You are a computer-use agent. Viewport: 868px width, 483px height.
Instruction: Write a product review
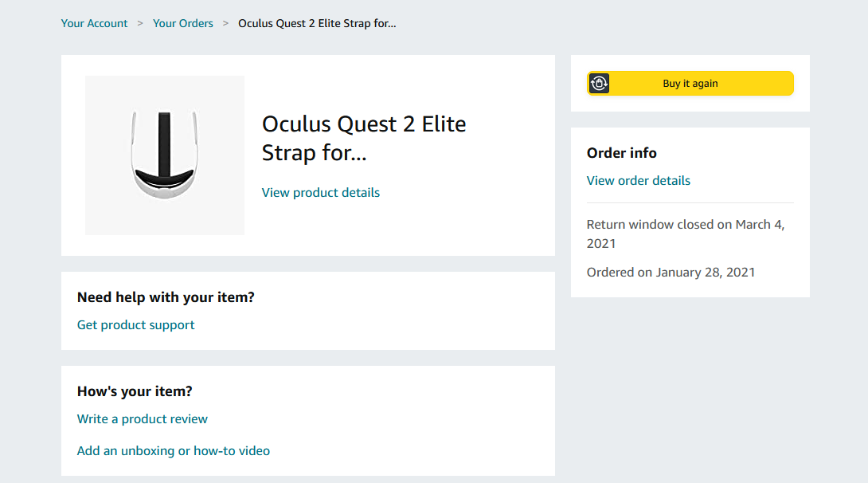pos(143,419)
